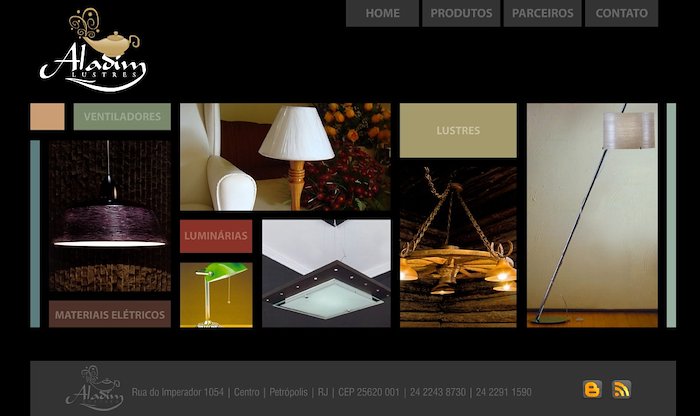The image size is (700, 416).
Task: Open the wagon wheel chandelier photo
Action: [458, 247]
